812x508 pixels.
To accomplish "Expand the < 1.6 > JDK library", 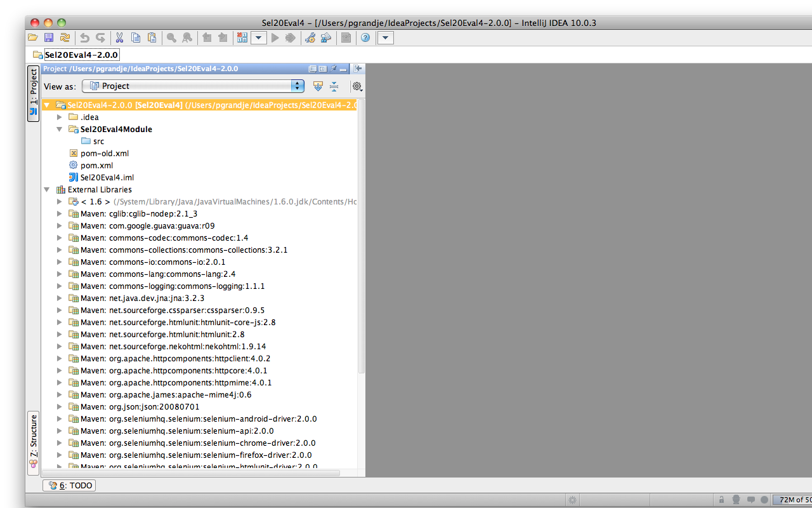I will 59,201.
